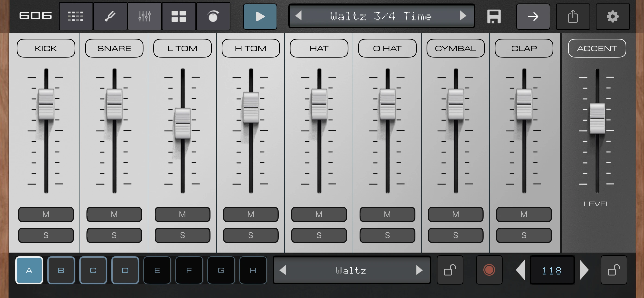Go to next preset after Waltz 3/4 Time
Viewport: 644px width, 298px height.
[463, 16]
